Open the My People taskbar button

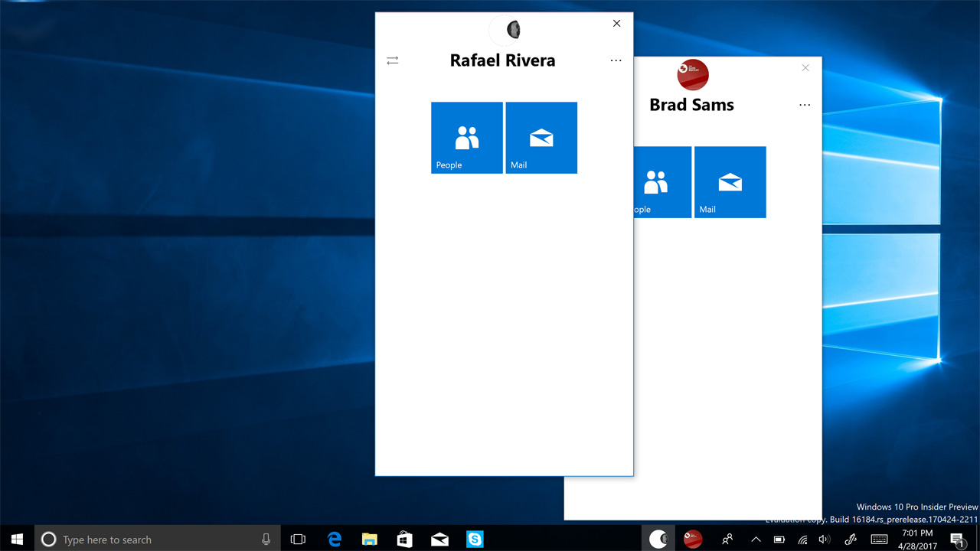coord(727,540)
